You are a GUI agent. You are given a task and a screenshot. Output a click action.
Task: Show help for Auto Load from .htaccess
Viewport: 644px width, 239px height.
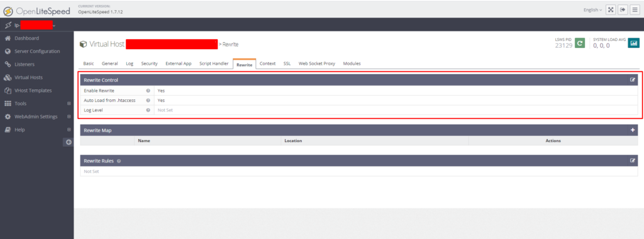(148, 100)
